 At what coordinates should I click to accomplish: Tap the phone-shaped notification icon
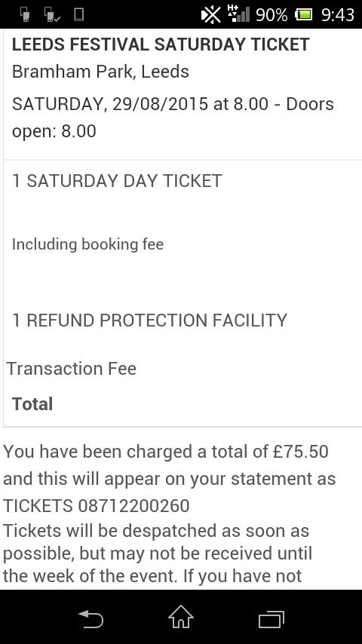(79, 14)
